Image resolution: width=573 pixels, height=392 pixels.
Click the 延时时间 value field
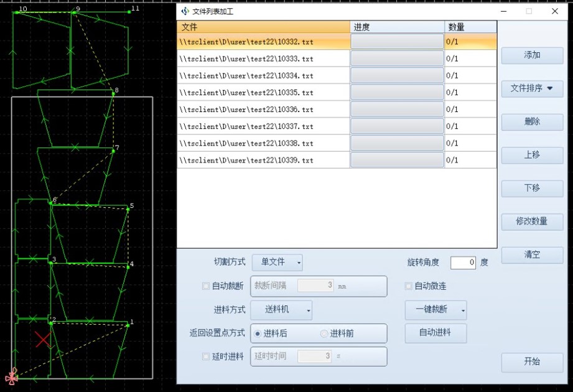click(x=314, y=356)
